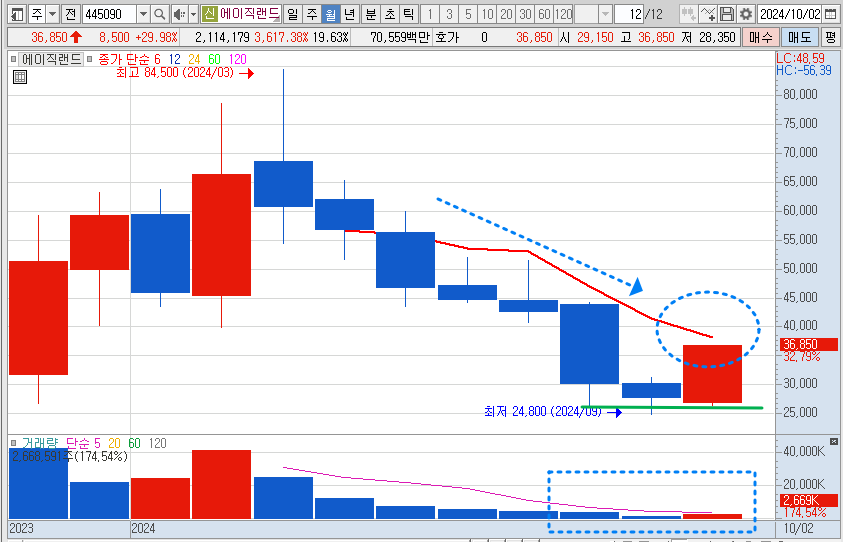843x542 pixels.
Task: Click the add indicator line icon
Action: (x=708, y=14)
